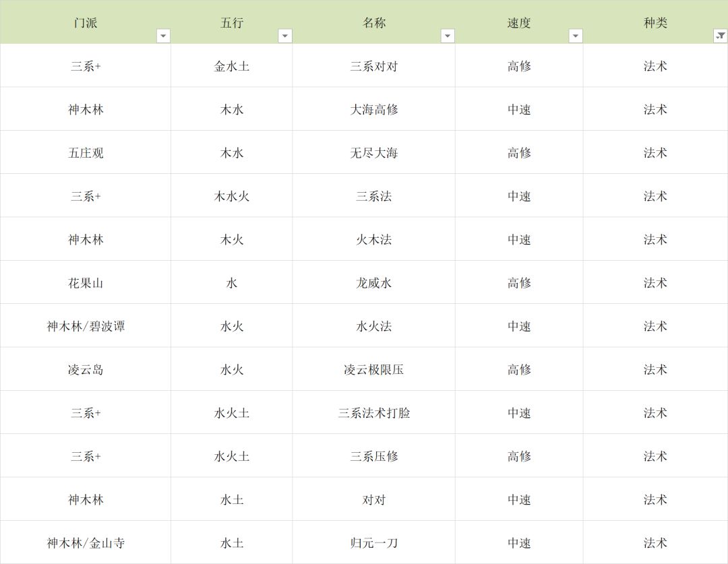The height and width of the screenshot is (564, 728).
Task: Select 中速 in the 三系法术打脸 row
Action: (519, 412)
